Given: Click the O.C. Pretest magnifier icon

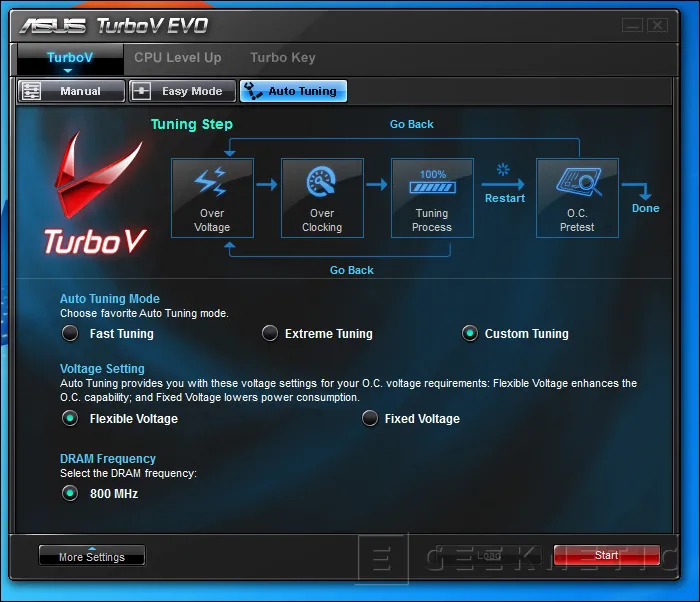Looking at the screenshot, I should [579, 181].
